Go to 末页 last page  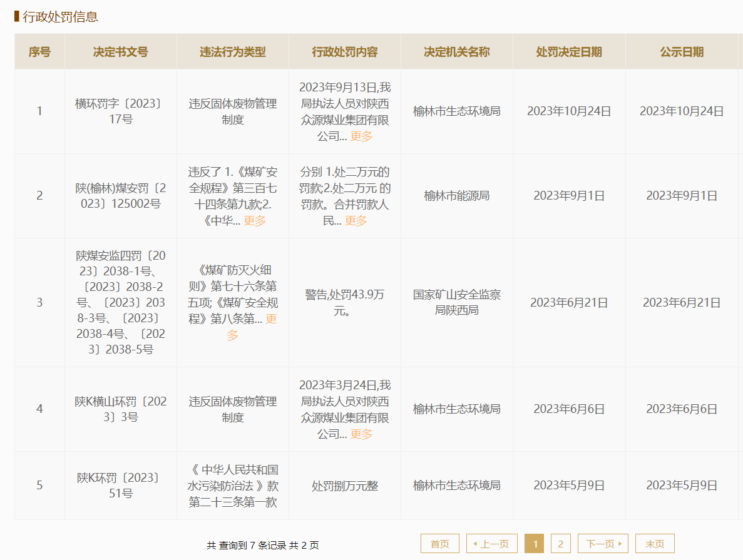655,544
